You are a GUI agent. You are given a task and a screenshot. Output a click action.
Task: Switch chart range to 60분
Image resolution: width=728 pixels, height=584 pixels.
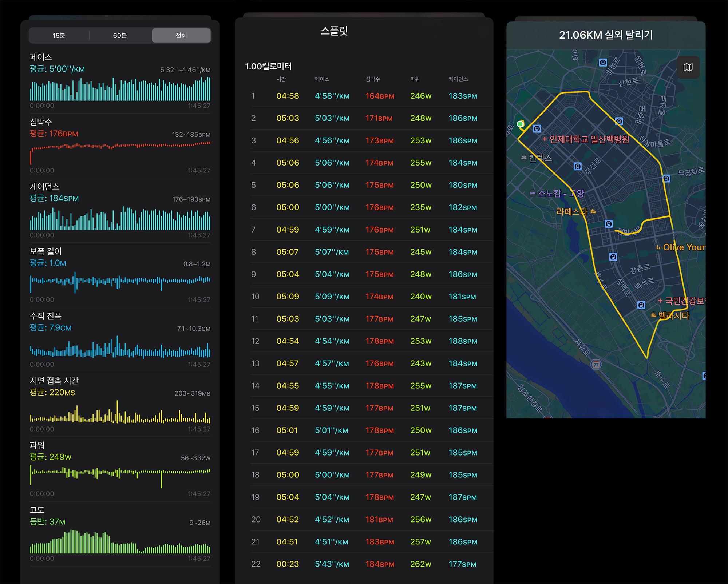pyautogui.click(x=120, y=35)
